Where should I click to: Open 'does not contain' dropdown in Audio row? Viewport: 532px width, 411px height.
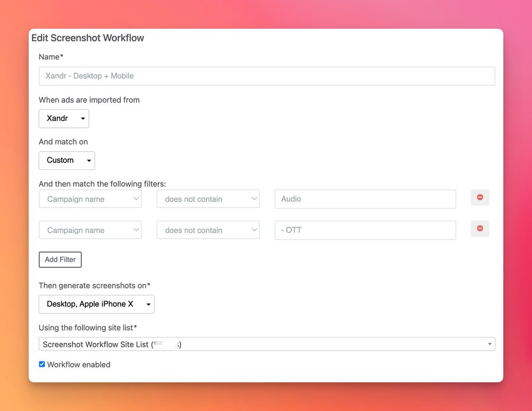click(x=208, y=199)
